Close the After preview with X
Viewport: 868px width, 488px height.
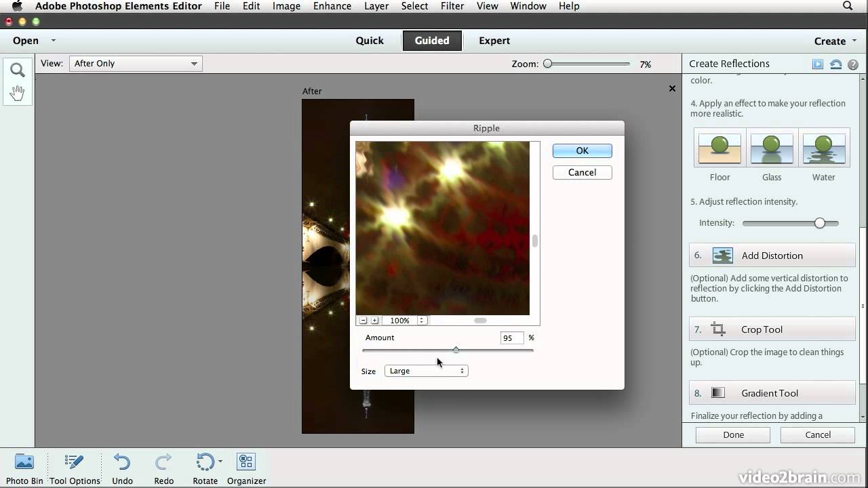(x=672, y=88)
